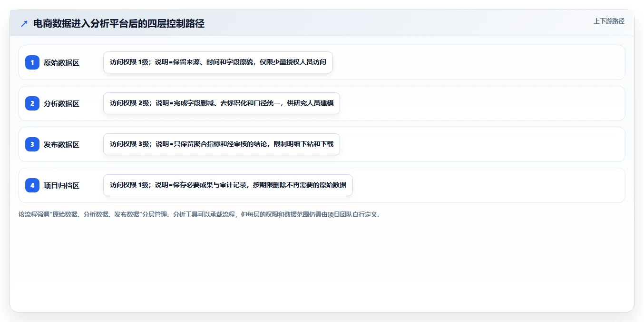The width and height of the screenshot is (644, 322).
Task: Click the 访问权限 2级 description box
Action: [222, 103]
